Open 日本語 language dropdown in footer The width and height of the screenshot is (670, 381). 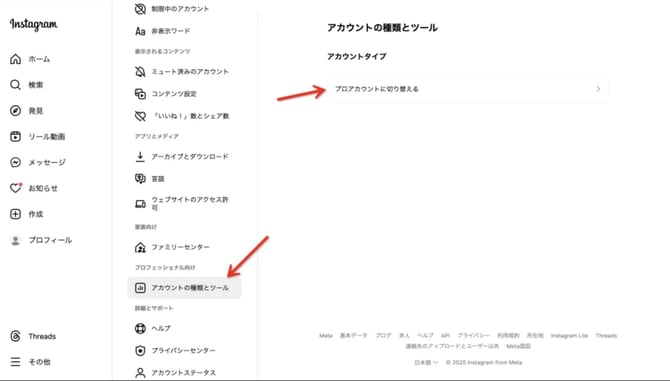click(426, 362)
